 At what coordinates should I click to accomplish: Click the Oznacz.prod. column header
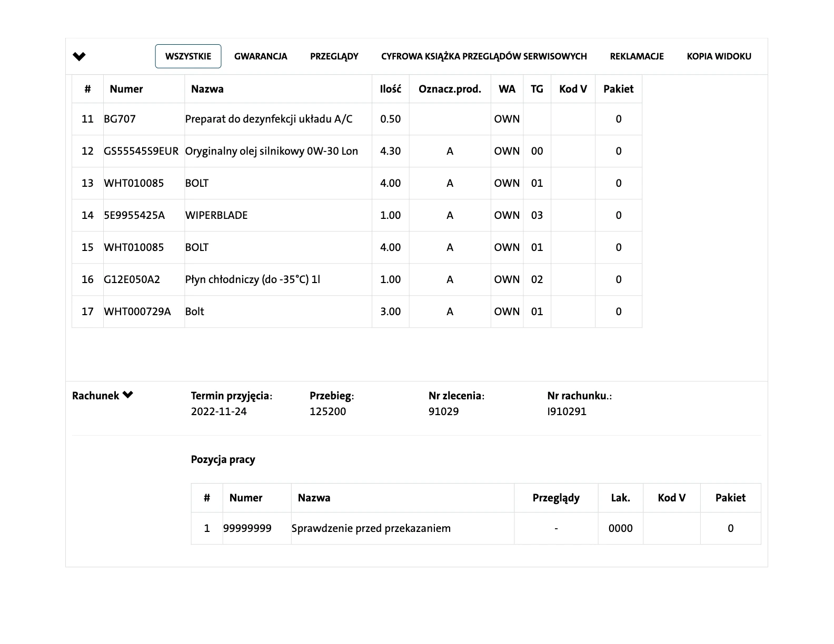tap(450, 89)
